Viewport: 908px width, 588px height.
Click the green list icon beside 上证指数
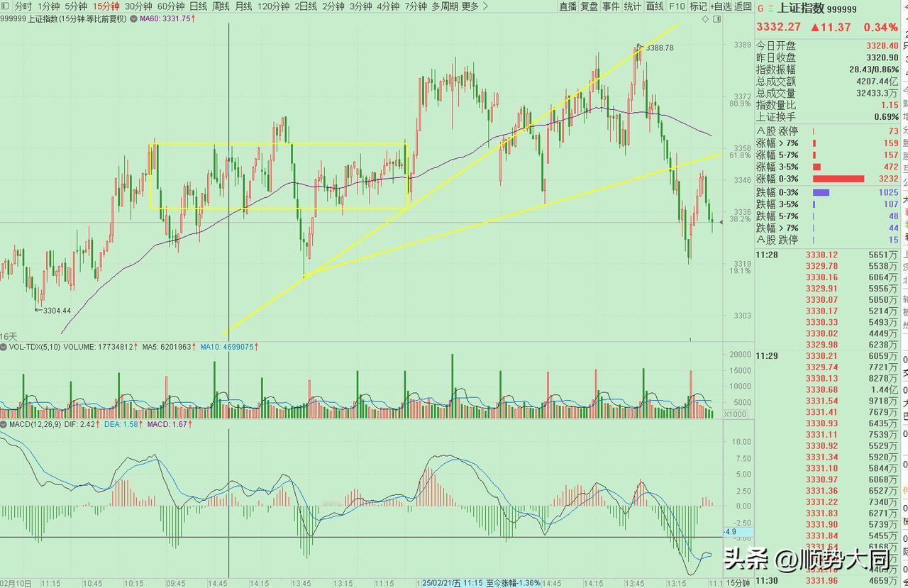tap(772, 9)
